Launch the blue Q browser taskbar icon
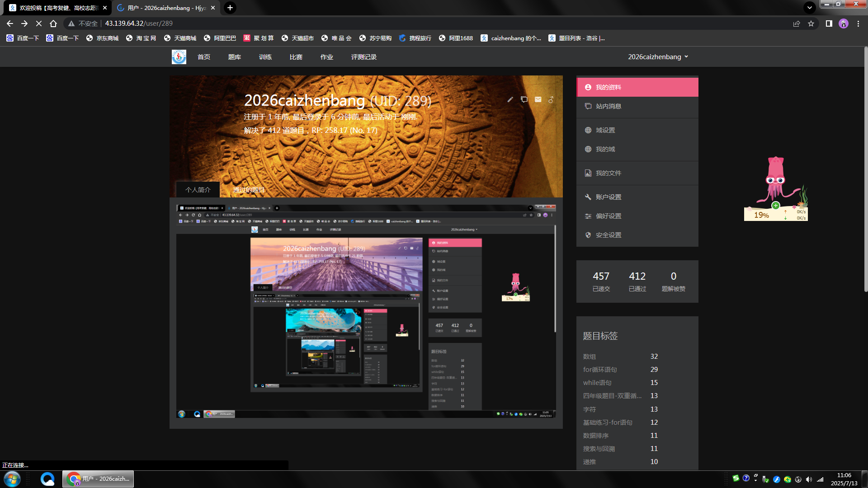The height and width of the screenshot is (488, 868). pos(47,479)
